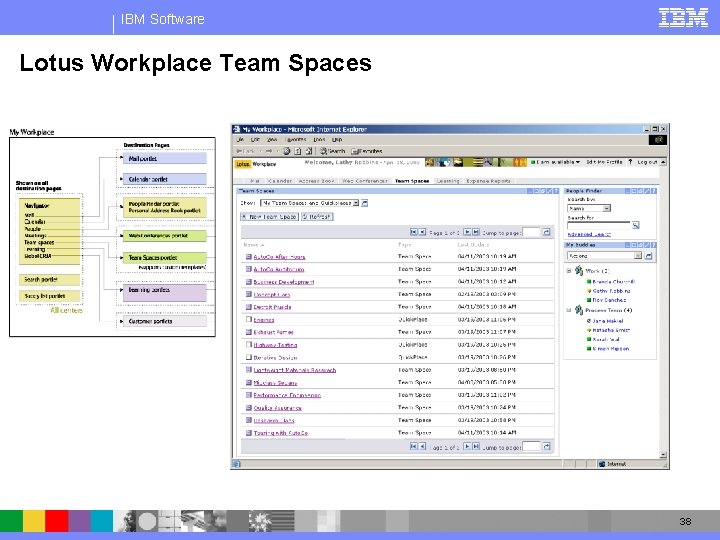This screenshot has height=540, width=720.
Task: Click the top Jump to page field
Action: click(x=531, y=232)
